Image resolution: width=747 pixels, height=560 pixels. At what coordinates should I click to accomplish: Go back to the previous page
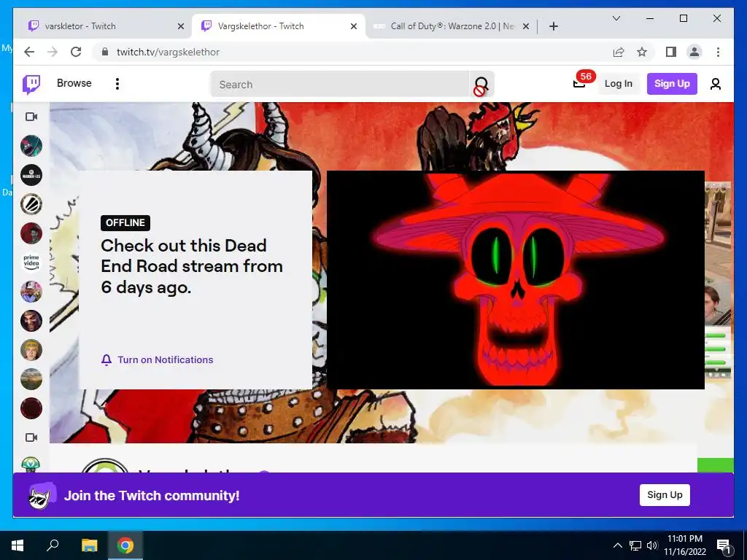(x=29, y=52)
